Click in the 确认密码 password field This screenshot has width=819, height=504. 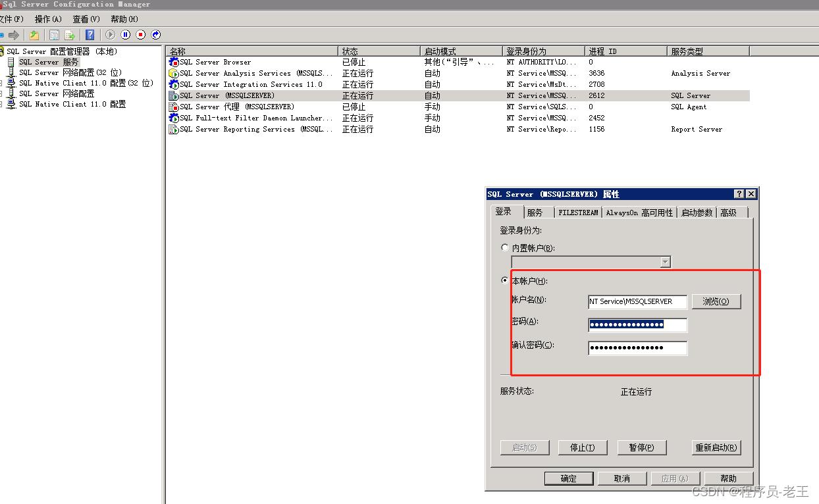[637, 347]
